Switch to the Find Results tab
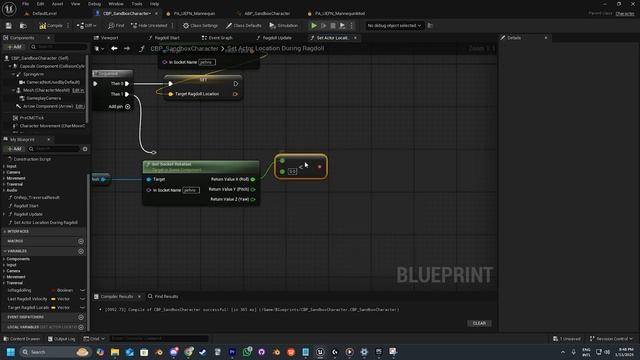Screen dimensions: 640x360 pyautogui.click(x=163, y=296)
